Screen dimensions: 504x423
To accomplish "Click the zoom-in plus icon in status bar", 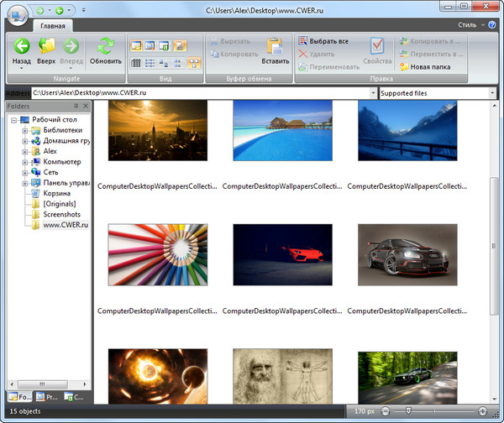I will (483, 411).
